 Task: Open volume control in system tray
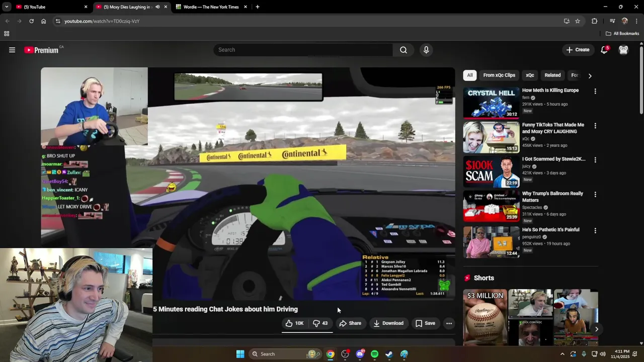pyautogui.click(x=603, y=354)
